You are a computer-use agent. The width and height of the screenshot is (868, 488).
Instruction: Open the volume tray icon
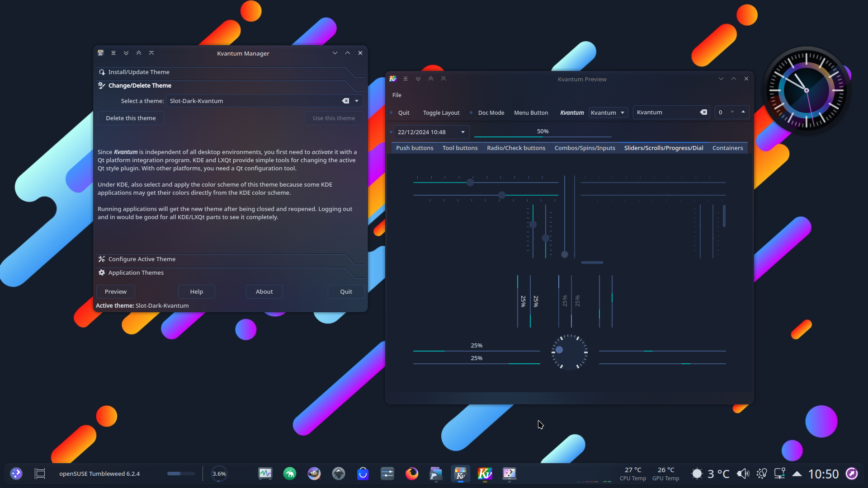(743, 474)
